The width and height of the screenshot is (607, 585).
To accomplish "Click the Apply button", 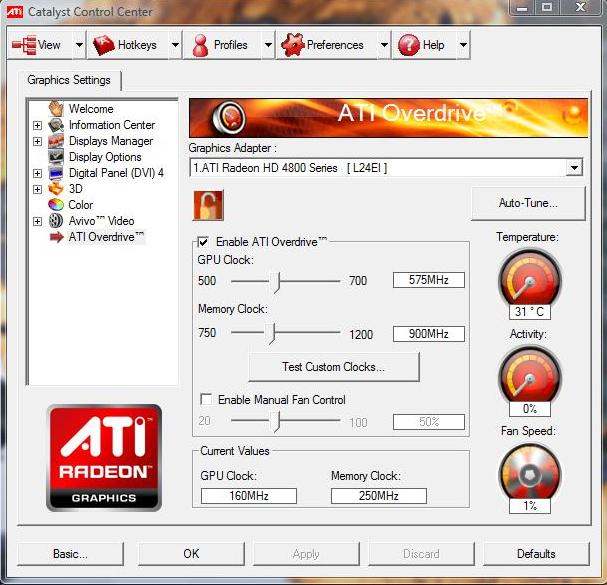I will pyautogui.click(x=306, y=554).
